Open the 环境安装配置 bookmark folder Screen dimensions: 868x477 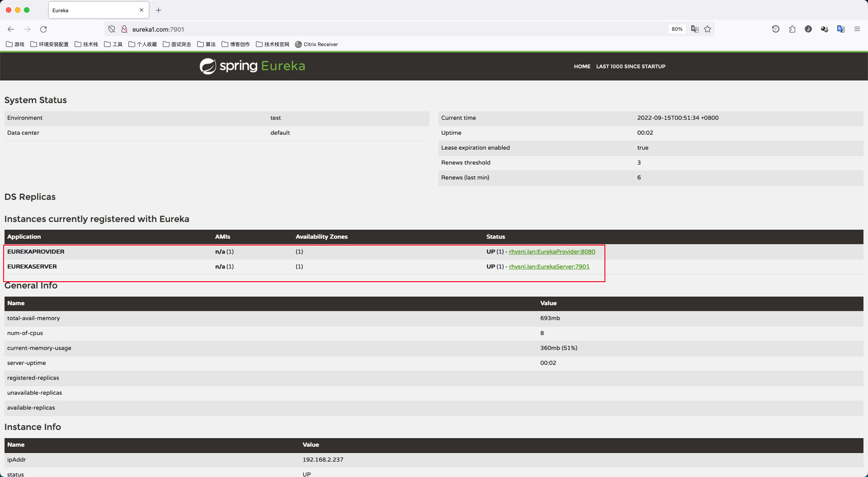[x=49, y=44]
